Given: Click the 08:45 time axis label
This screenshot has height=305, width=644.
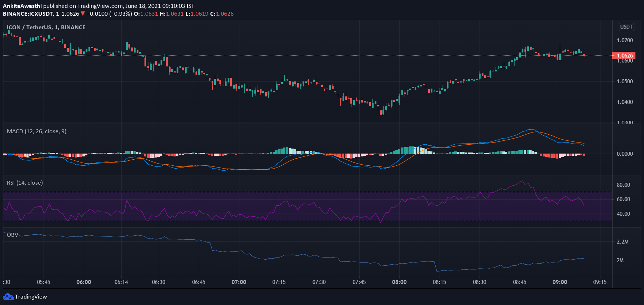Looking at the screenshot, I should (520, 282).
